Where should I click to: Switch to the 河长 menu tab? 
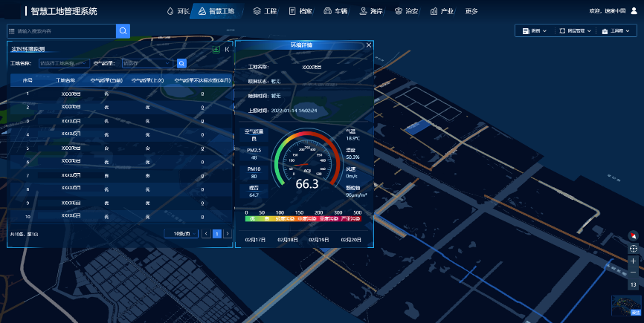pyautogui.click(x=176, y=11)
